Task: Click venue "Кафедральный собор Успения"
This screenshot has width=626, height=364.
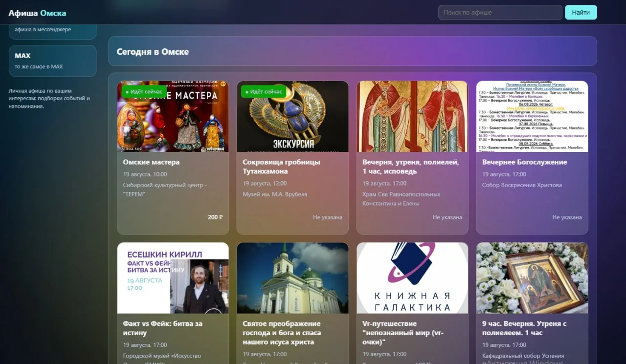Action: 523,356
